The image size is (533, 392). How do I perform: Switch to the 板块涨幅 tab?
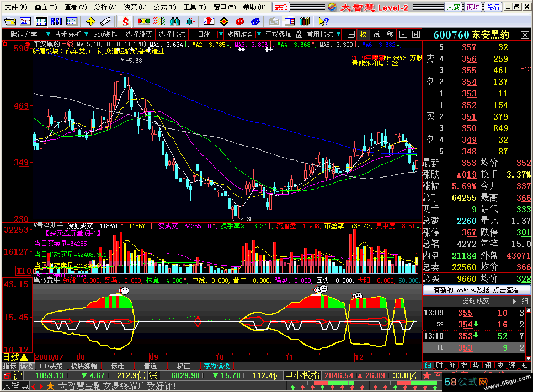pos(84,366)
